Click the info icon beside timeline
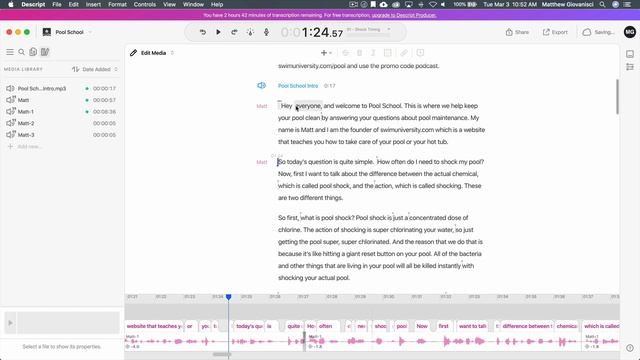 pos(630,348)
